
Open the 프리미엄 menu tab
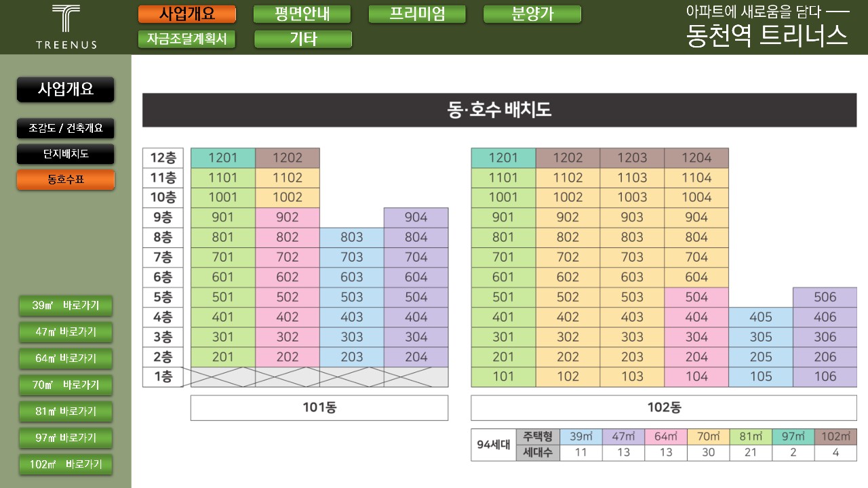[417, 14]
